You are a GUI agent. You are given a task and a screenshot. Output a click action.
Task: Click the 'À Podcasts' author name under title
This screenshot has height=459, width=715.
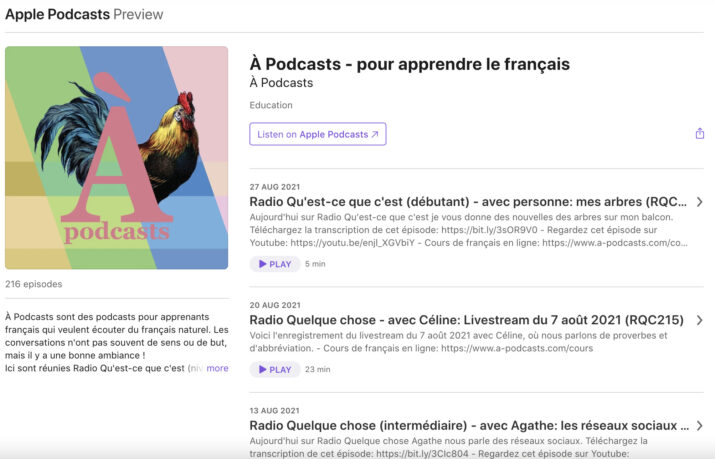pos(281,83)
